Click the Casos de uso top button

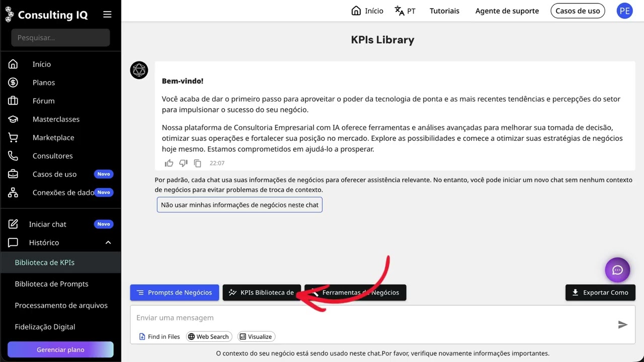pyautogui.click(x=578, y=11)
